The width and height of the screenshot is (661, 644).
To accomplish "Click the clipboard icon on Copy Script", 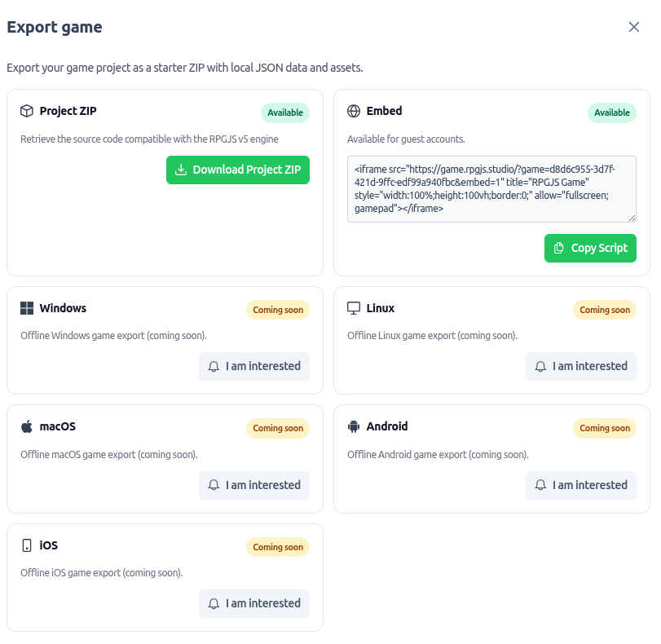I will pos(559,248).
